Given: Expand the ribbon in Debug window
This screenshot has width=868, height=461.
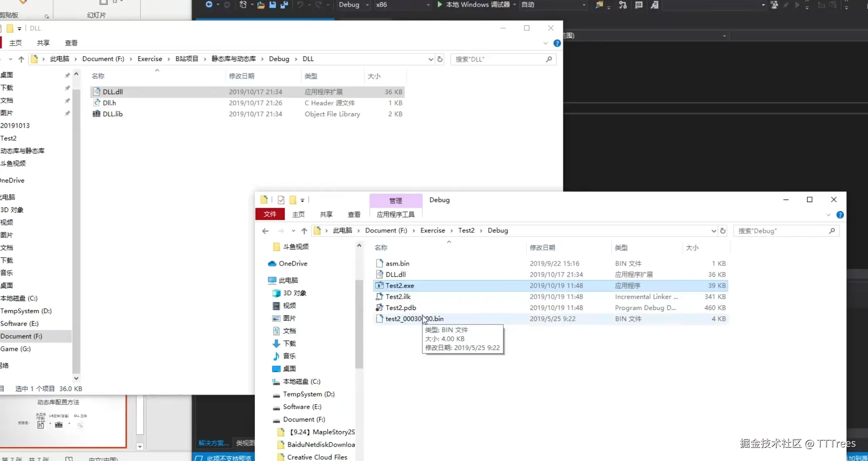Looking at the screenshot, I should click(828, 215).
